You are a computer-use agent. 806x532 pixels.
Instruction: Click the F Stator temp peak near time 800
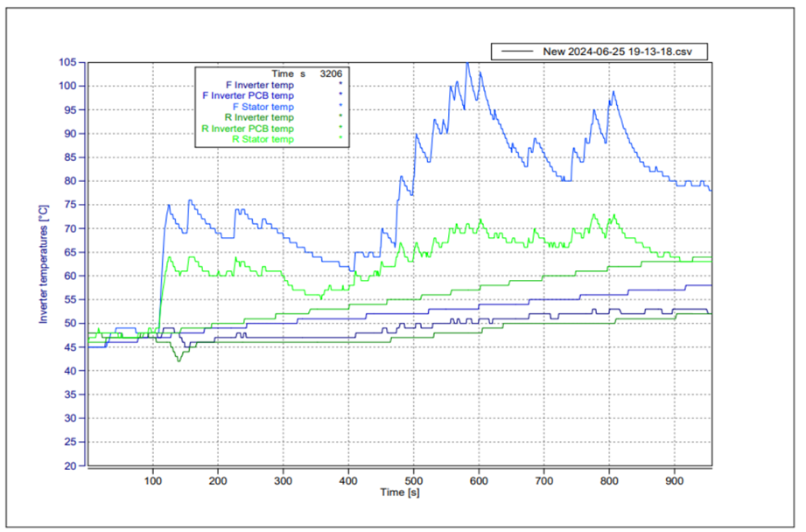tap(613, 92)
